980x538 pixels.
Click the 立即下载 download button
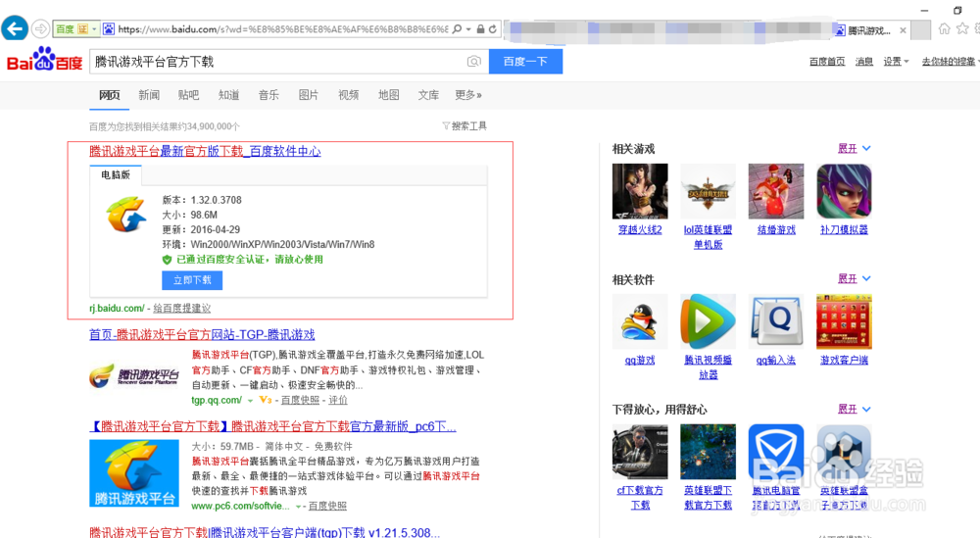(192, 280)
